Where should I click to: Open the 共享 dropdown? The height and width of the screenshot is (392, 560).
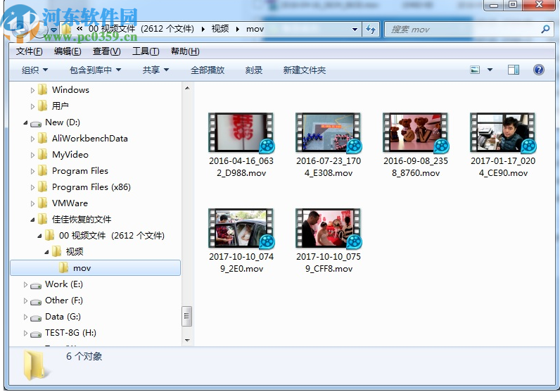click(x=155, y=70)
